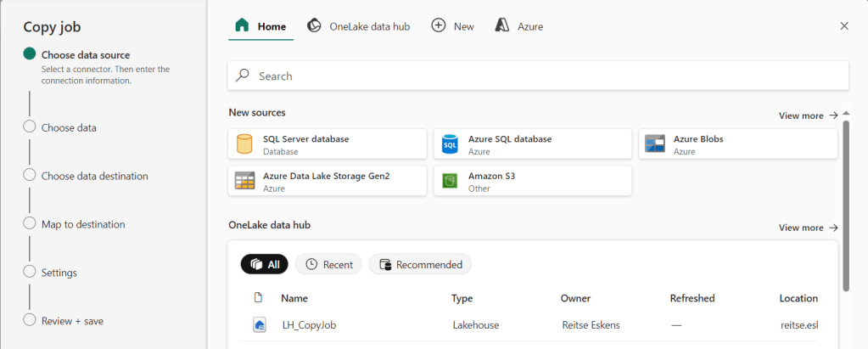Choose the Azure Blobs connector icon
Image resolution: width=868 pixels, height=349 pixels.
point(655,144)
